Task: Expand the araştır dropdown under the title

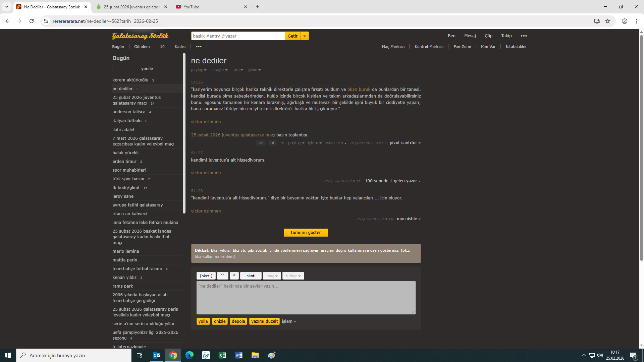Action: 220,70
